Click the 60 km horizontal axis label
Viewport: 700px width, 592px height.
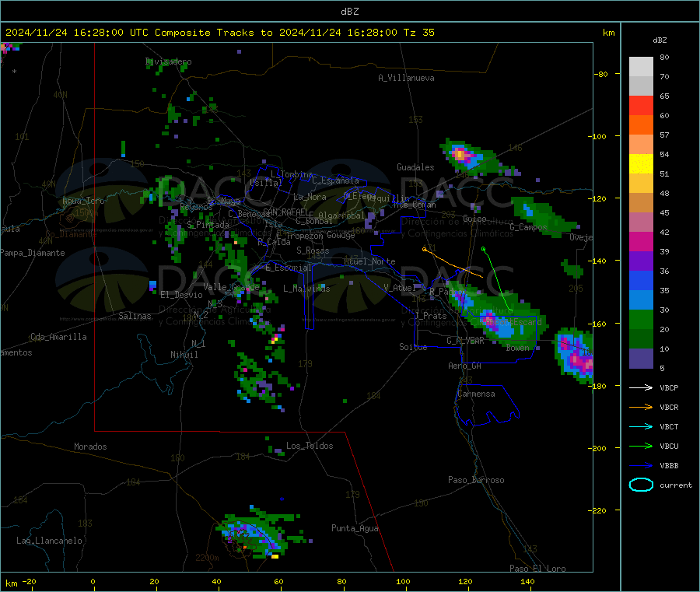[x=278, y=581]
